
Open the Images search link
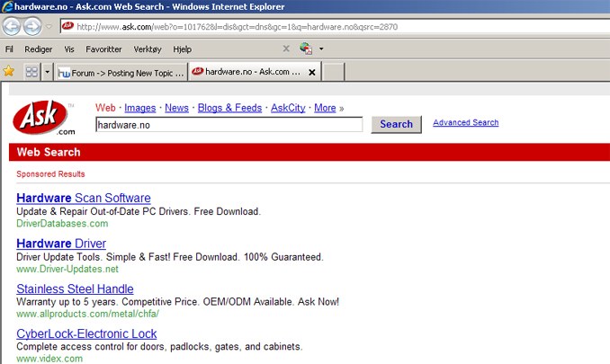pos(140,108)
